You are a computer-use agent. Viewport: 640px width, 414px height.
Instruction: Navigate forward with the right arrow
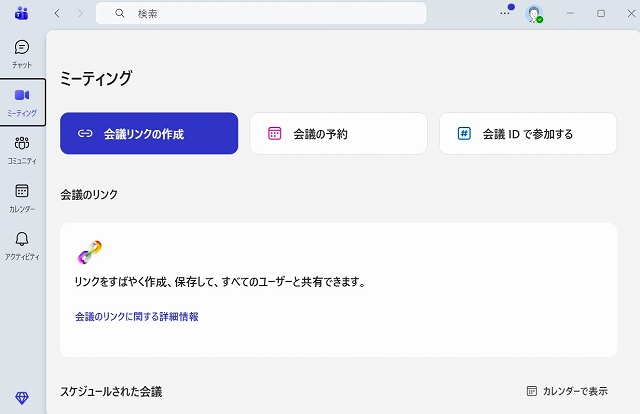coord(80,14)
